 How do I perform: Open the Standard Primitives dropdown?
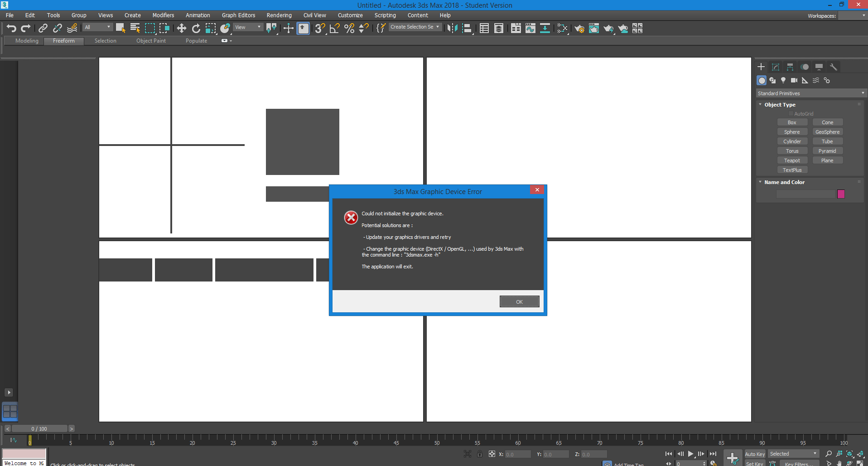click(x=811, y=93)
